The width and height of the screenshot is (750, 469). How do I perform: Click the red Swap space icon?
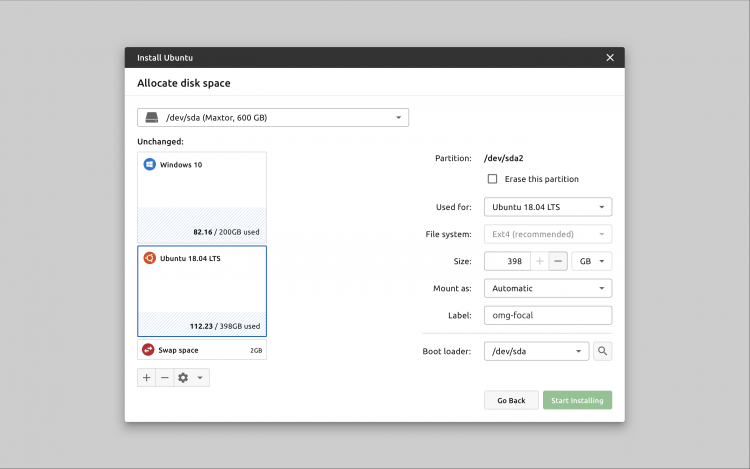148,350
